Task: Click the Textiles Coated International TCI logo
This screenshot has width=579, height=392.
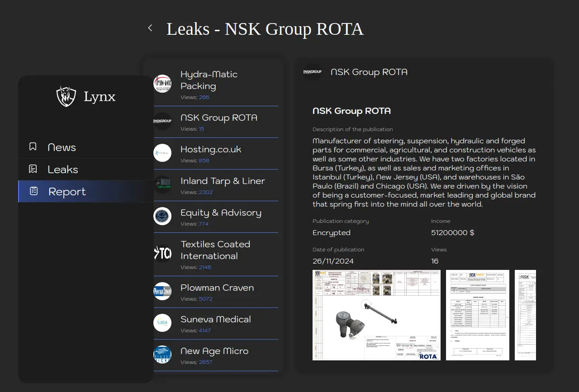Action: pos(162,254)
